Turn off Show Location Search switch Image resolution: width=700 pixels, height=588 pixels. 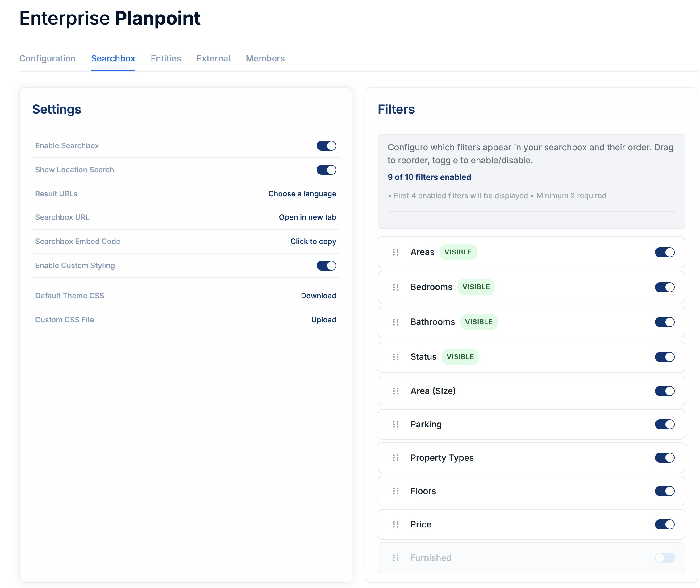point(326,170)
